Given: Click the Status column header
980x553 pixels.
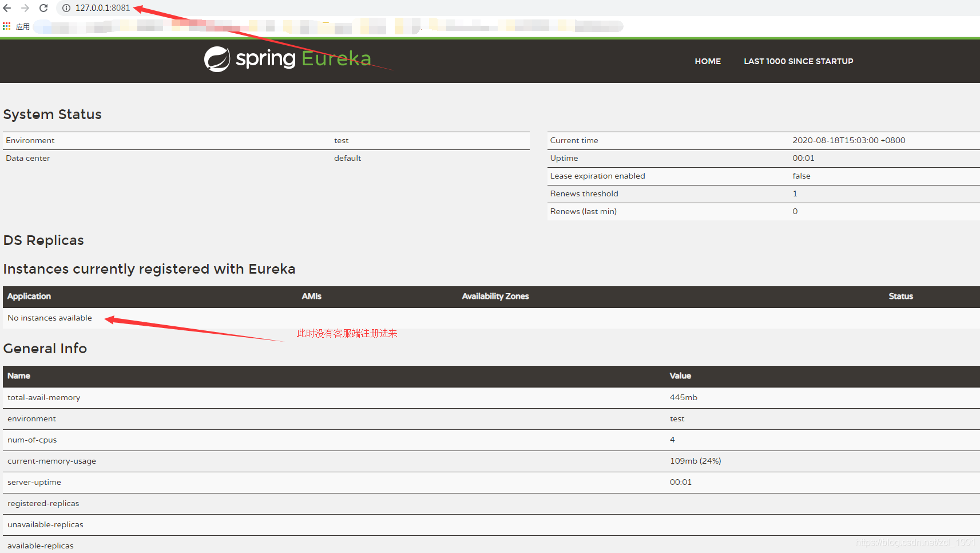Looking at the screenshot, I should tap(901, 296).
